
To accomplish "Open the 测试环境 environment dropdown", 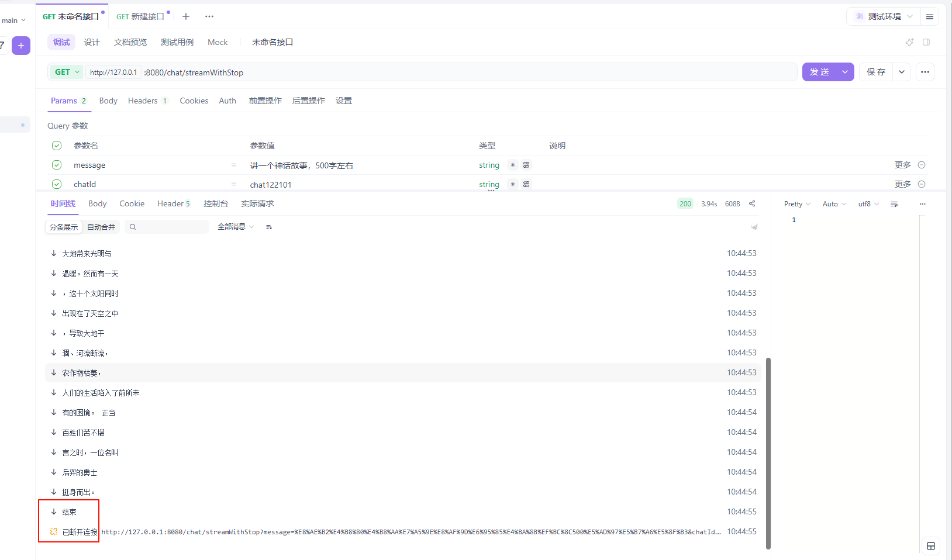I will [884, 16].
